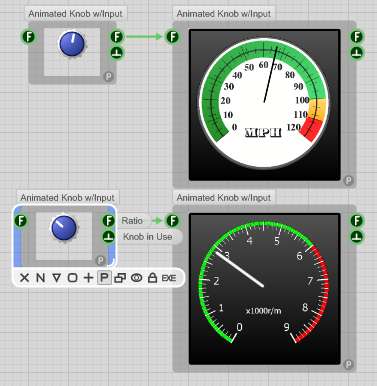The width and height of the screenshot is (377, 386).
Task: Click the P badge on MPH gauge component
Action: click(348, 180)
